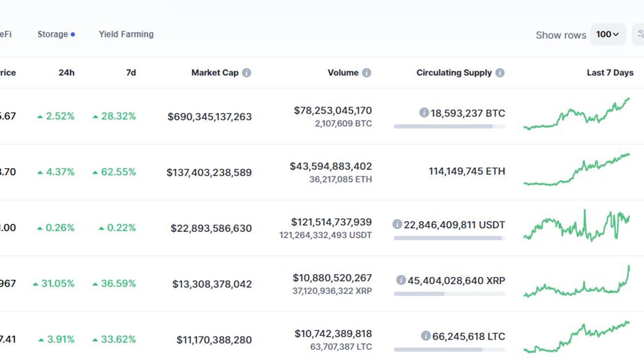644x362 pixels.
Task: Switch to the Yield Farming tab
Action: tap(126, 34)
